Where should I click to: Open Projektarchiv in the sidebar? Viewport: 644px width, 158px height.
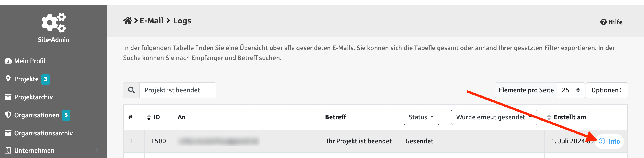33,97
